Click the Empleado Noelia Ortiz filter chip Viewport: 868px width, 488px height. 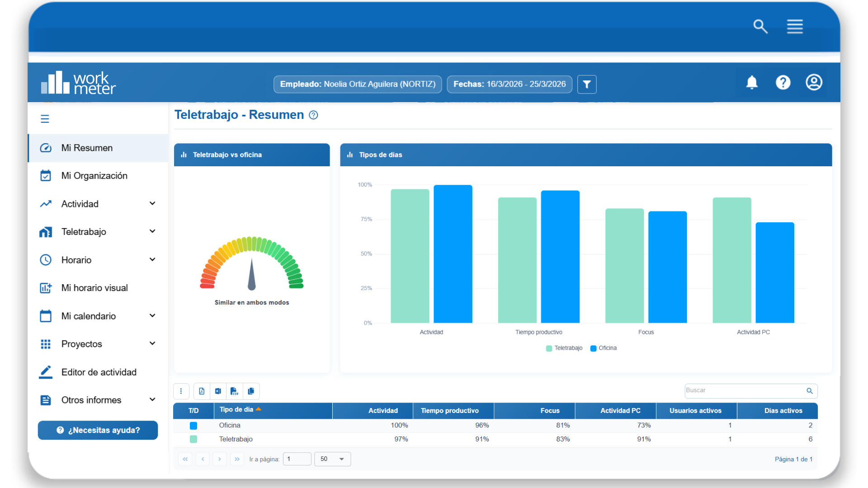pyautogui.click(x=358, y=84)
